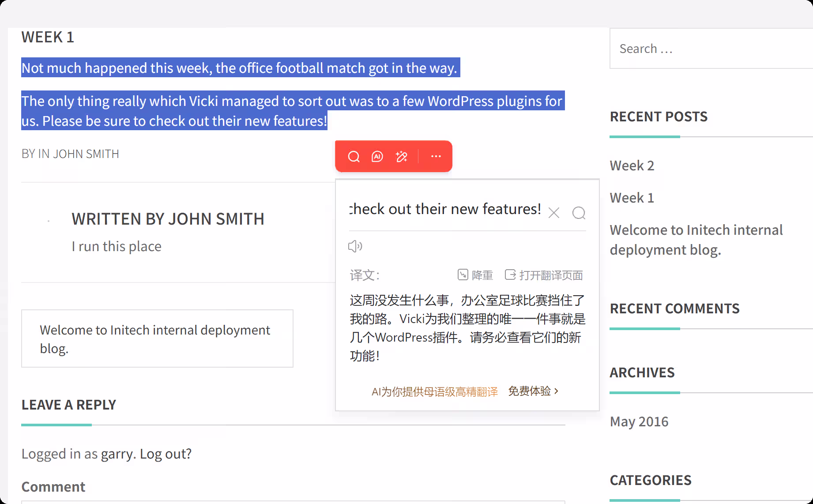
Task: Play pronunciation with the speaker icon
Action: pyautogui.click(x=355, y=246)
